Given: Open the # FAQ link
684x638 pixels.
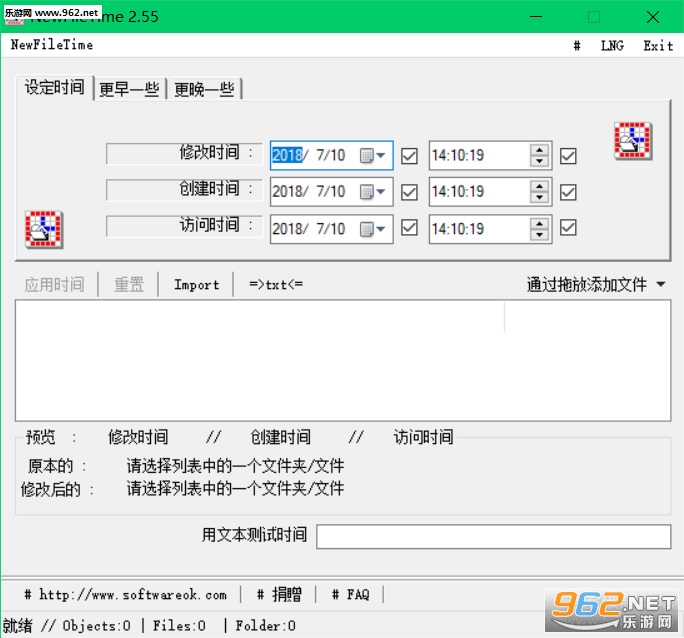Looking at the screenshot, I should (351, 594).
